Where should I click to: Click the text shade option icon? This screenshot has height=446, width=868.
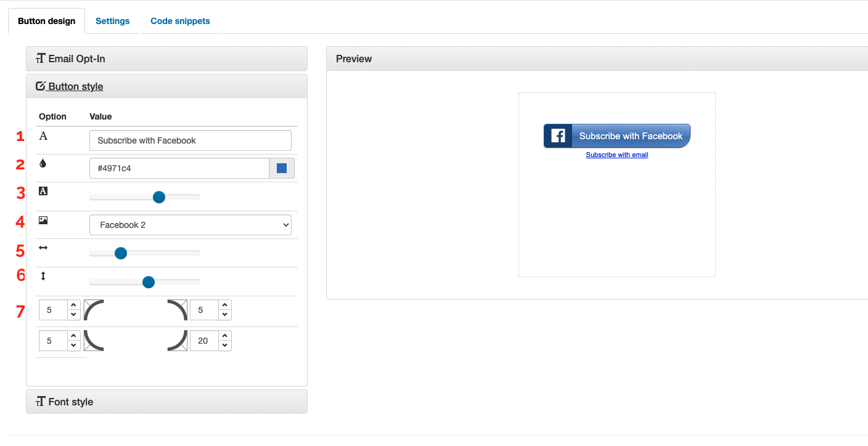pos(43,191)
